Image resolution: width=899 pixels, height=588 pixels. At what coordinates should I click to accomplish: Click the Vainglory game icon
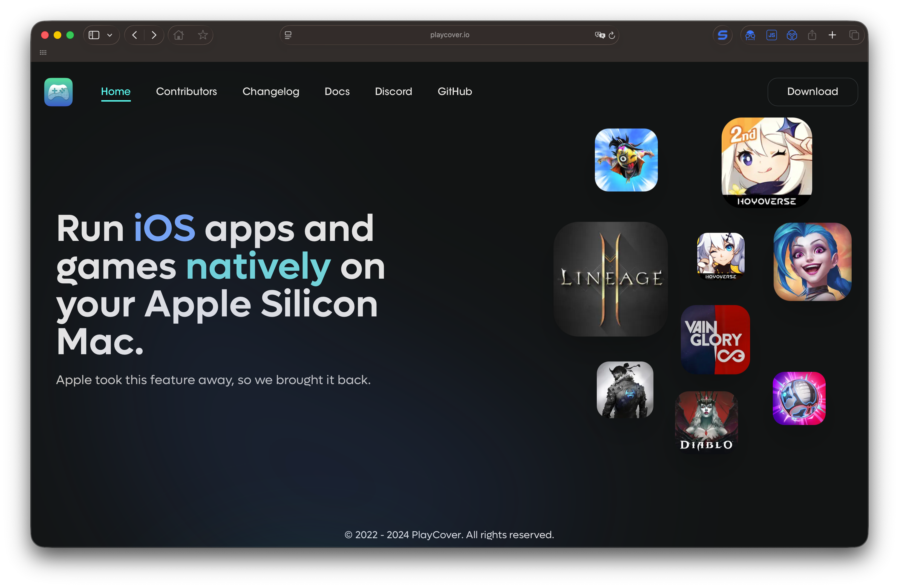[715, 339]
